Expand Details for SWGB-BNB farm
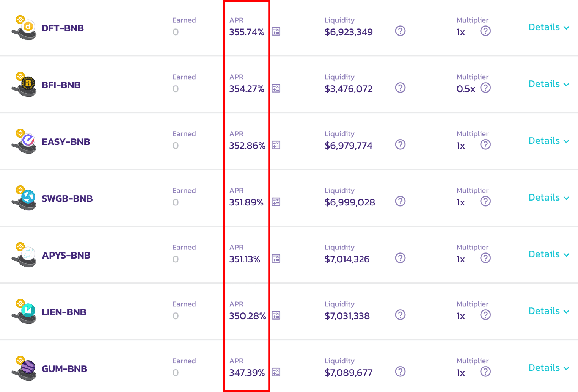Viewport: 578px width, 392px height. (x=549, y=198)
